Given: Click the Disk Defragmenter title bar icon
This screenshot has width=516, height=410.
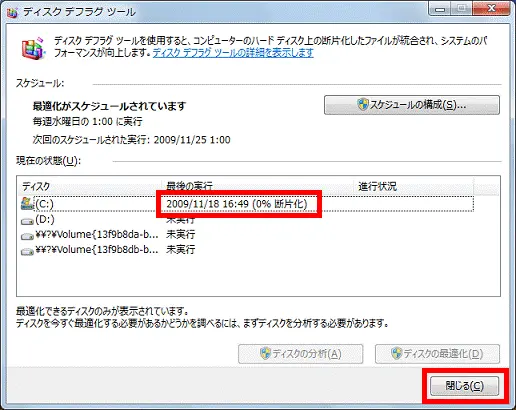Looking at the screenshot, I should point(12,12).
